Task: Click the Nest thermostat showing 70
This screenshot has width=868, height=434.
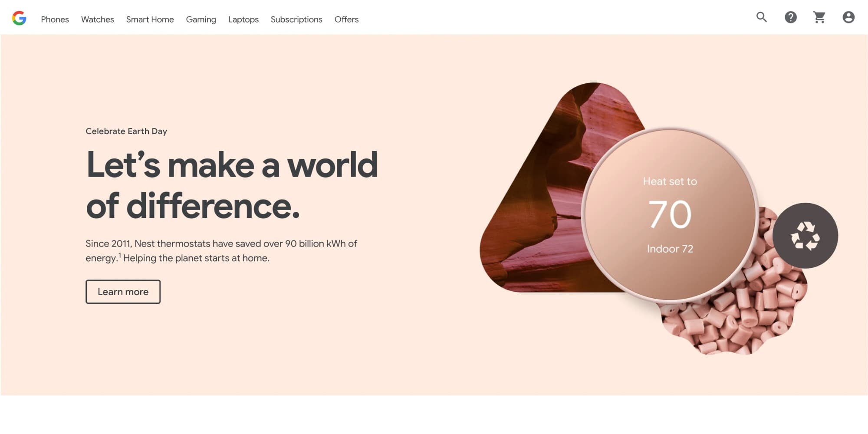Action: (x=670, y=215)
